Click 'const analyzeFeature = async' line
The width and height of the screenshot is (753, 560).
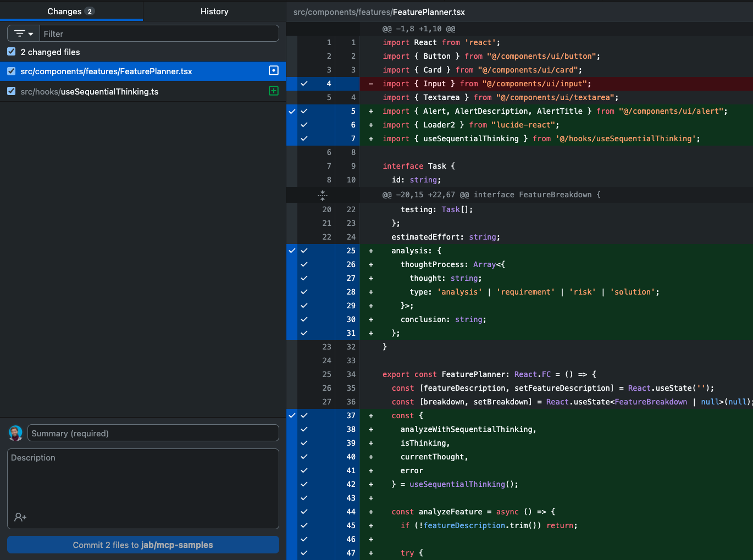(473, 512)
